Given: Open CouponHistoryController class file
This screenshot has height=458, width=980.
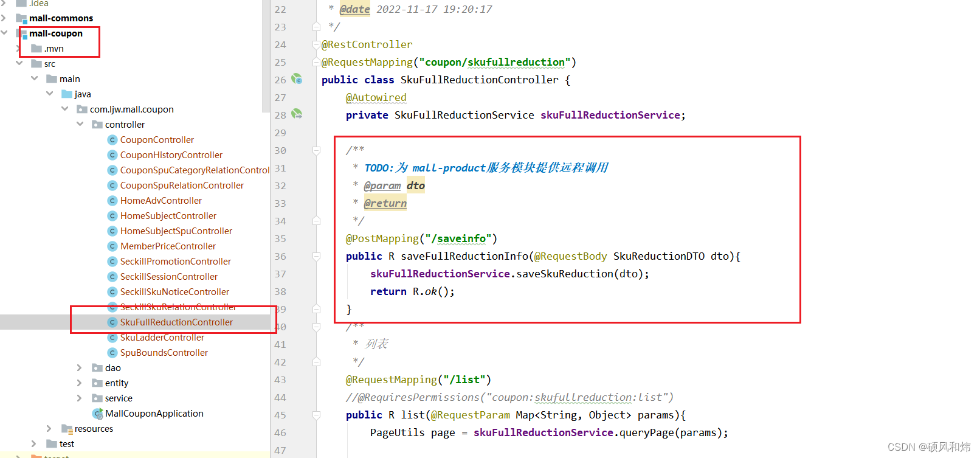Looking at the screenshot, I should (171, 155).
